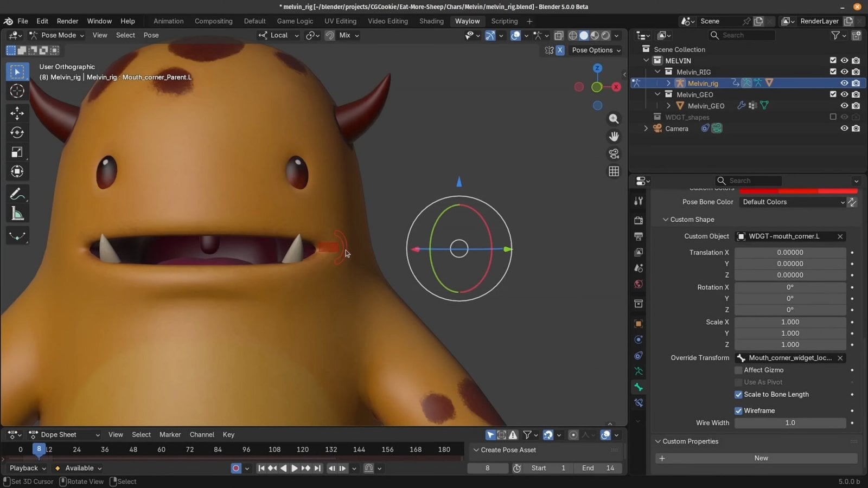This screenshot has width=868, height=488.
Task: Switch to the Shading workspace tab
Action: [x=431, y=21]
